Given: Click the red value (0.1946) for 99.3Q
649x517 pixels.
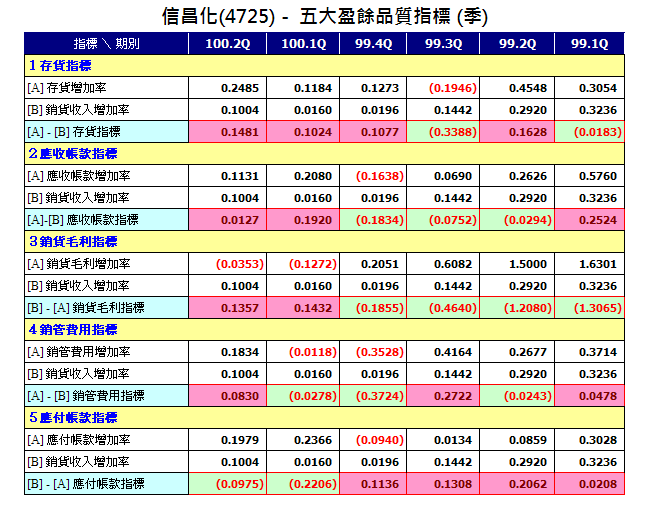Looking at the screenshot, I should pyautogui.click(x=453, y=88).
